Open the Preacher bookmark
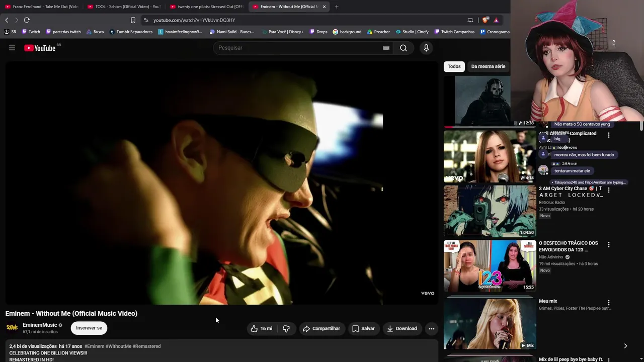Viewport: 644px width, 362px height. (x=378, y=32)
